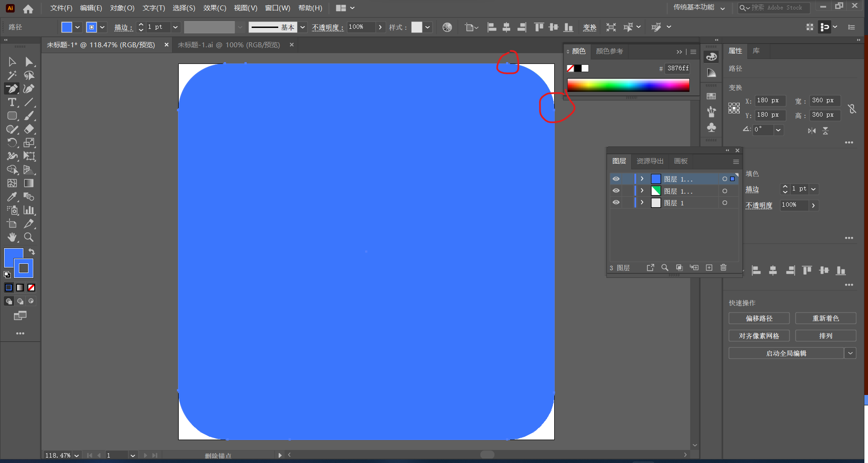Open 文件(F) menu
Viewport: 868px width, 463px height.
click(x=61, y=8)
